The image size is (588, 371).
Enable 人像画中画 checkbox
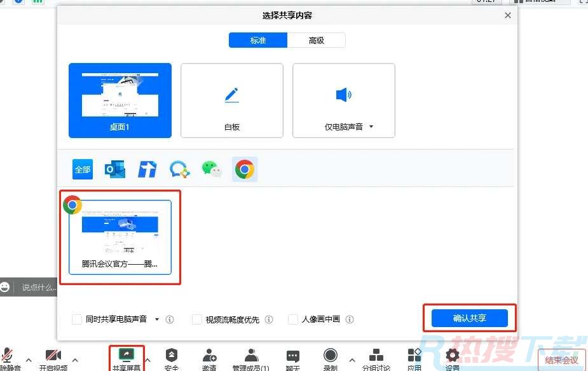292,319
